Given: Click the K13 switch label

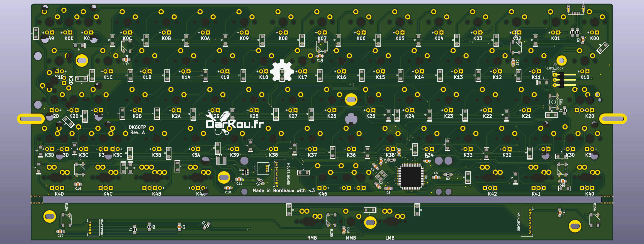Looking at the screenshot, I should point(458,77).
